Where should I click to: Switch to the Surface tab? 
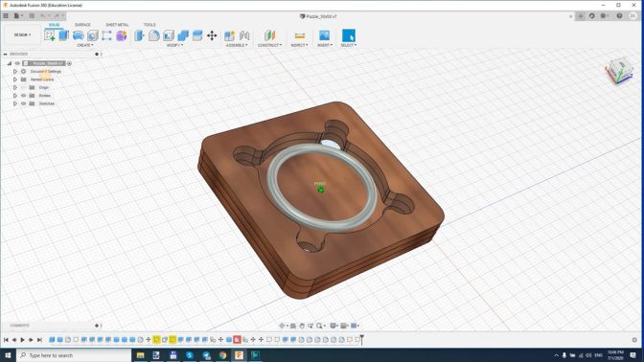pos(82,25)
